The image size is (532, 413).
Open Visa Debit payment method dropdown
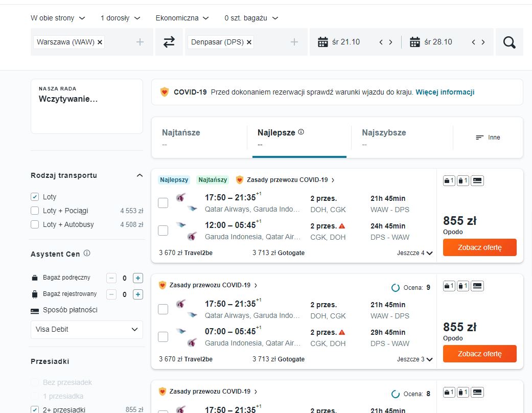tap(87, 330)
